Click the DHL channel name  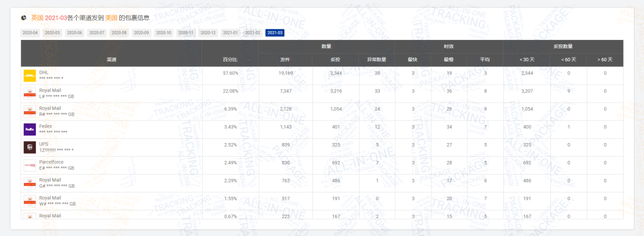44,73
